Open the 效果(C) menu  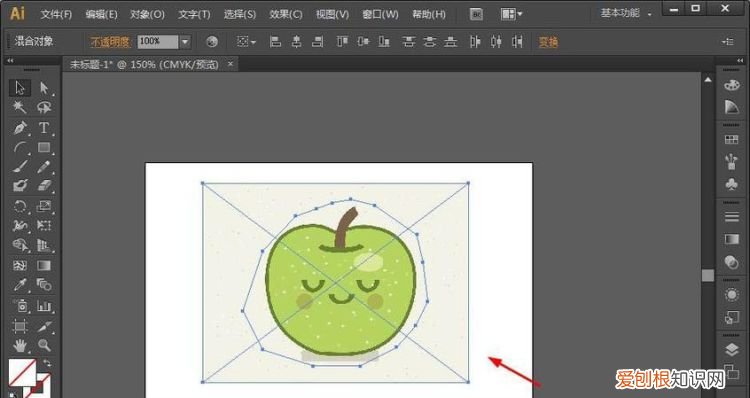click(286, 14)
